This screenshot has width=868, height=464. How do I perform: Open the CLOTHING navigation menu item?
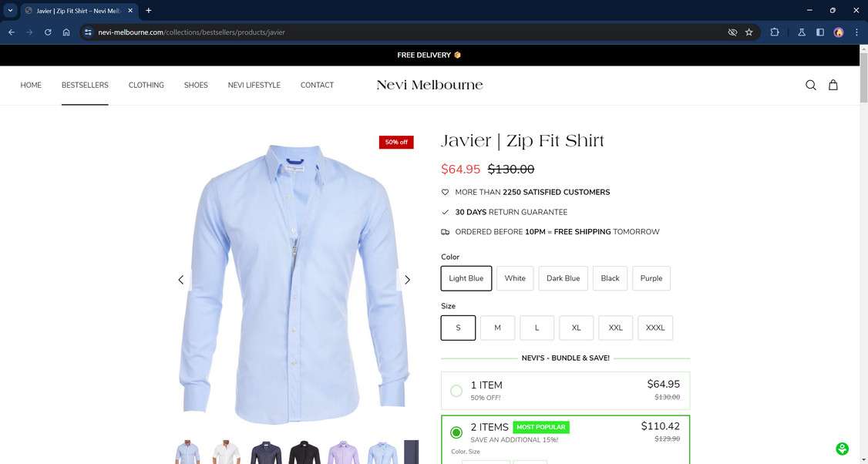pos(146,85)
